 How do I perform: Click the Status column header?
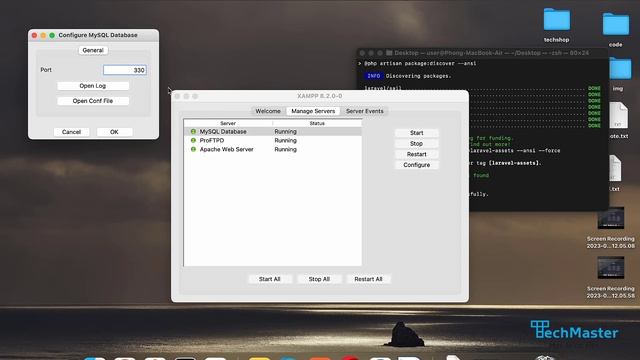pos(317,123)
